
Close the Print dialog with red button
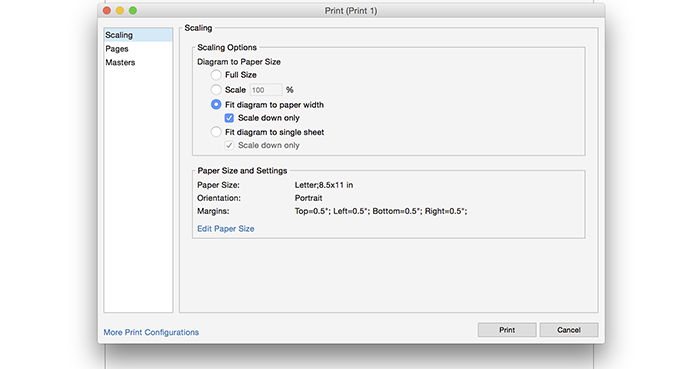[x=107, y=10]
